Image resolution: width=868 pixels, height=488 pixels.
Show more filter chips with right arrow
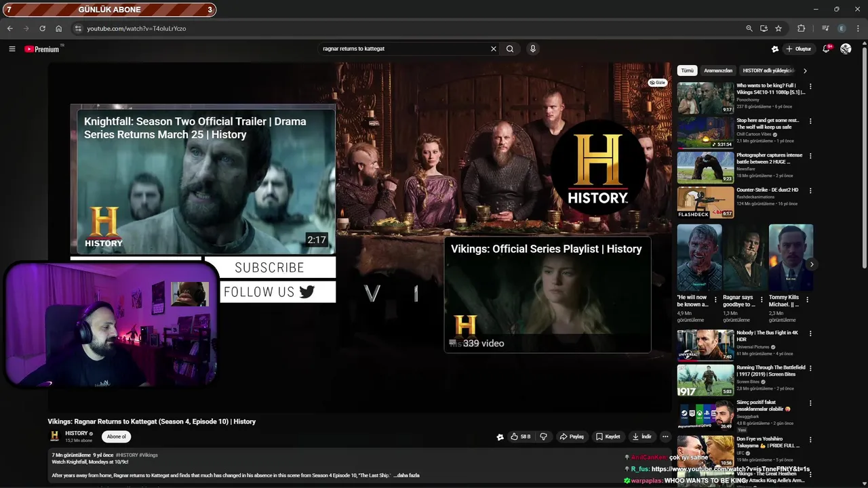(x=805, y=70)
